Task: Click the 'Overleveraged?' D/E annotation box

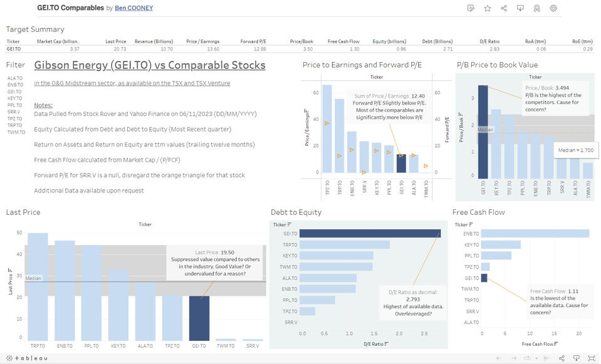Action: coord(413,303)
